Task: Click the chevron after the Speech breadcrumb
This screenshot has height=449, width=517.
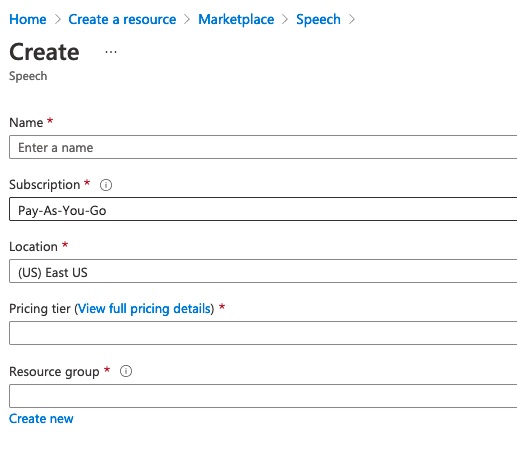Action: click(352, 19)
